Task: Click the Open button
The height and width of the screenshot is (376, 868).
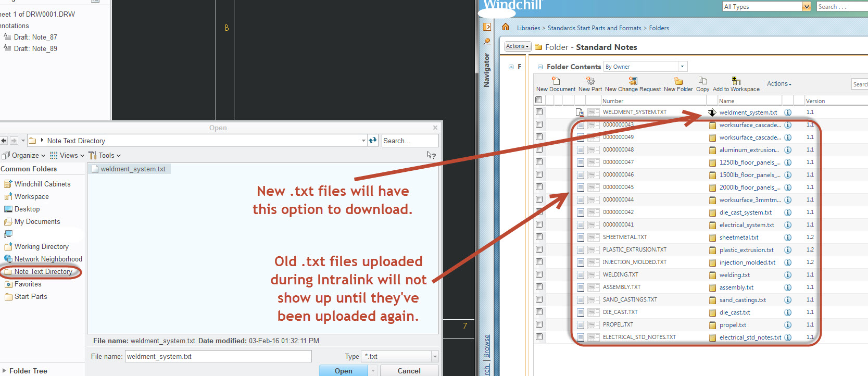Action: [344, 371]
